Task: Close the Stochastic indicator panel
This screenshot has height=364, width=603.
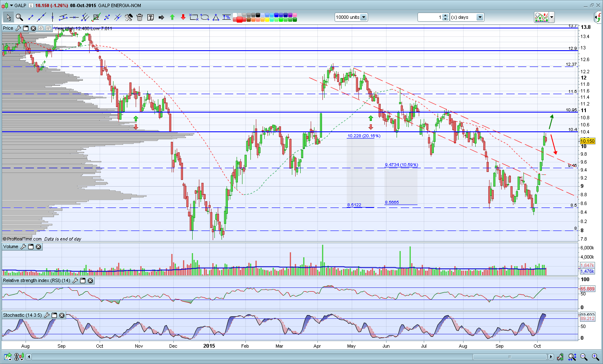Action: pos(62,315)
